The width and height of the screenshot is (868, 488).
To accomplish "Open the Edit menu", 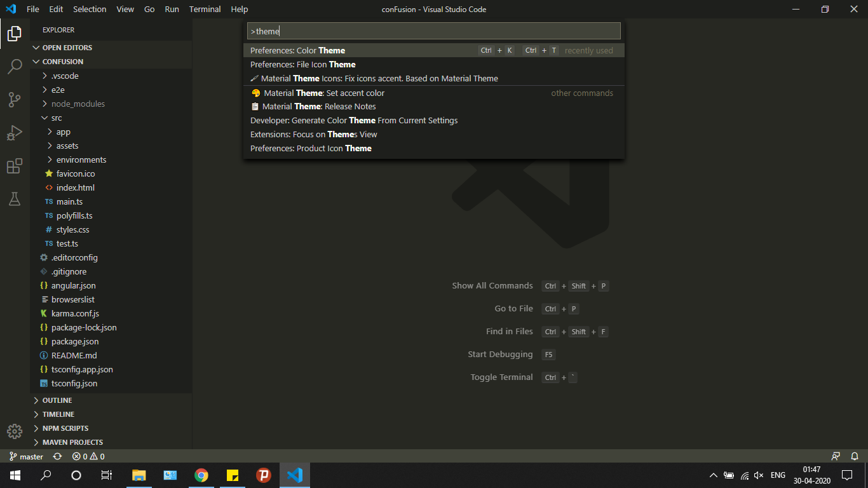I will coord(56,9).
